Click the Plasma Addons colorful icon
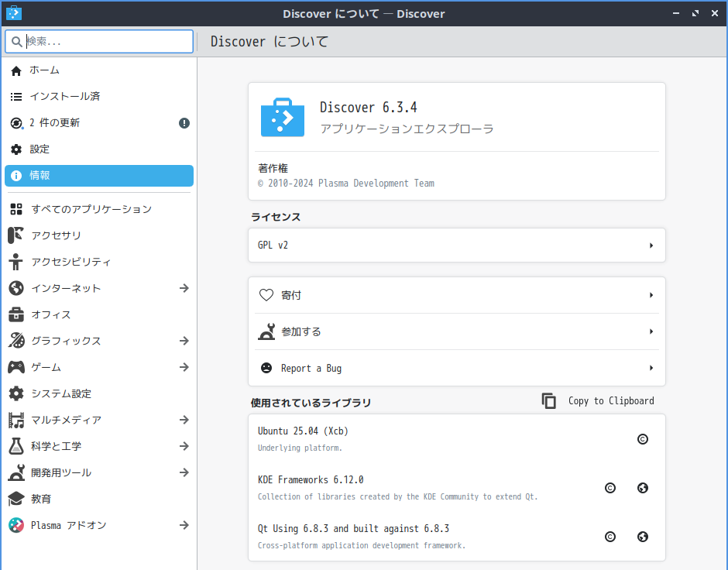The image size is (728, 570). click(x=16, y=525)
